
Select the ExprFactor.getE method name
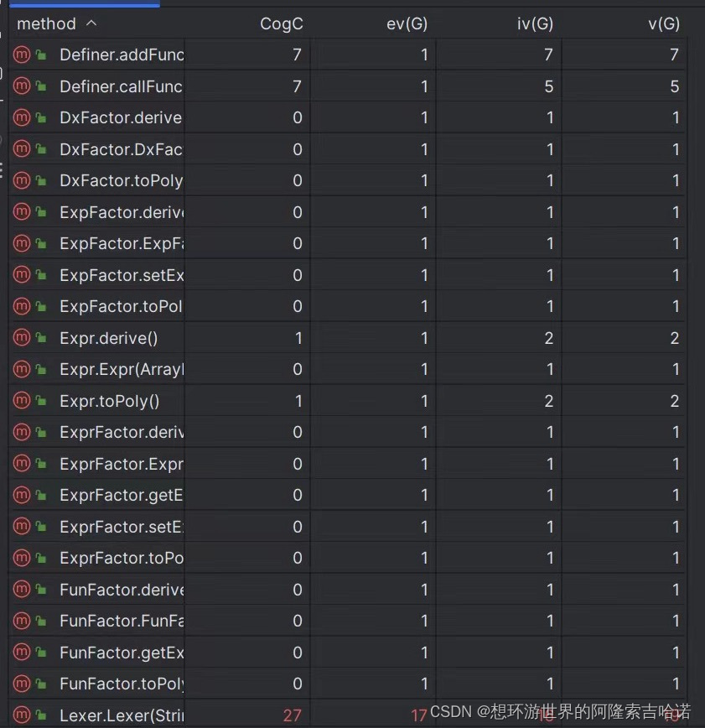point(122,496)
